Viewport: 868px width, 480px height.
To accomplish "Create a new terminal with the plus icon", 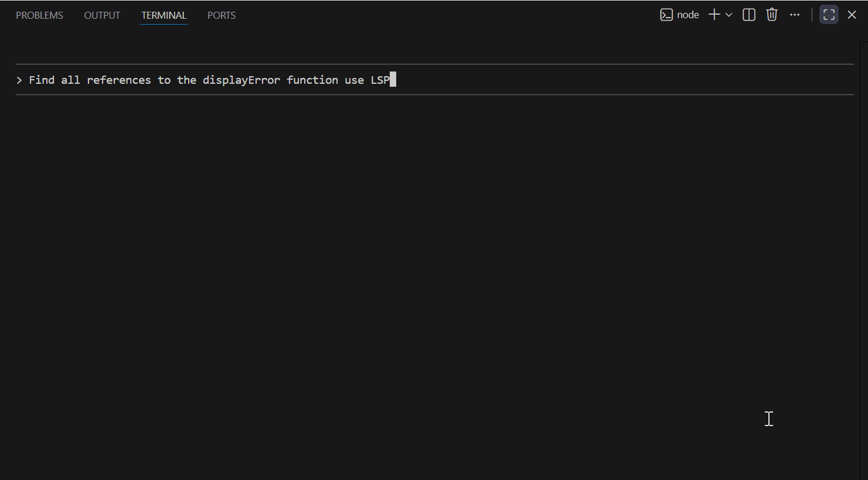I will tap(714, 15).
